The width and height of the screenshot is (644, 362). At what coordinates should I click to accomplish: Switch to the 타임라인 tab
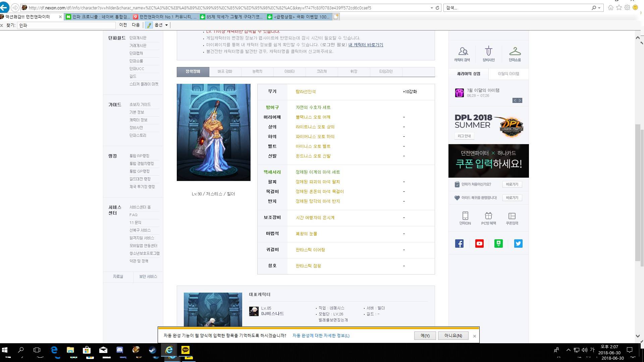coord(386,71)
